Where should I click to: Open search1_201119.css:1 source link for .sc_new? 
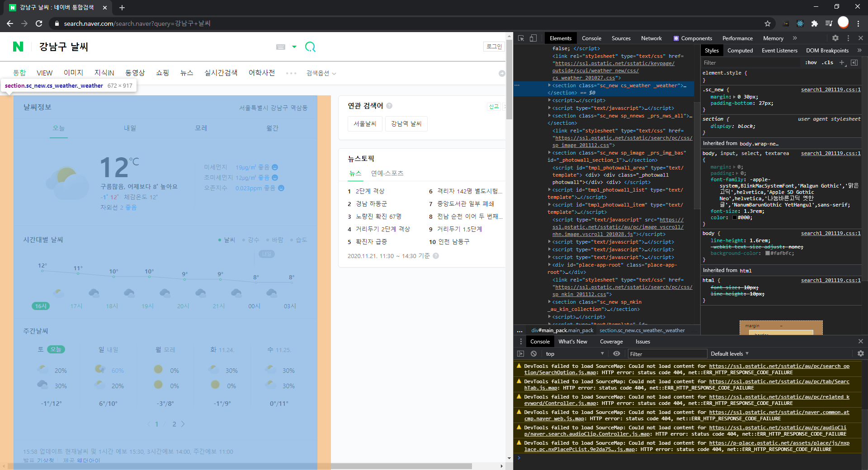click(x=830, y=90)
